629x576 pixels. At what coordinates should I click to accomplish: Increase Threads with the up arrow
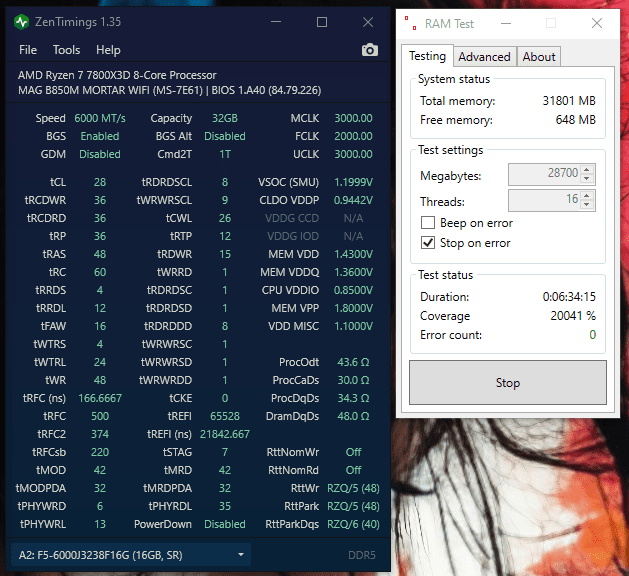[587, 195]
